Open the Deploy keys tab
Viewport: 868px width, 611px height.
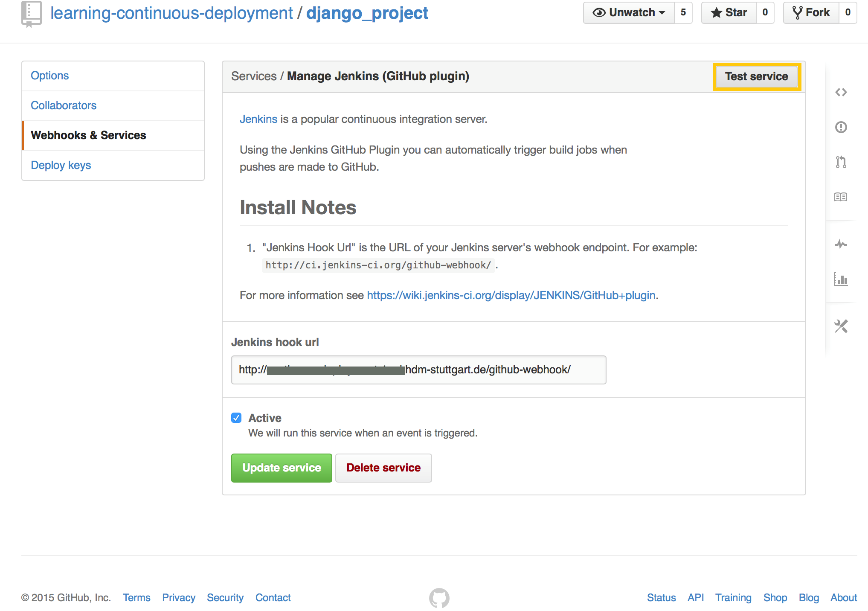(x=113, y=166)
